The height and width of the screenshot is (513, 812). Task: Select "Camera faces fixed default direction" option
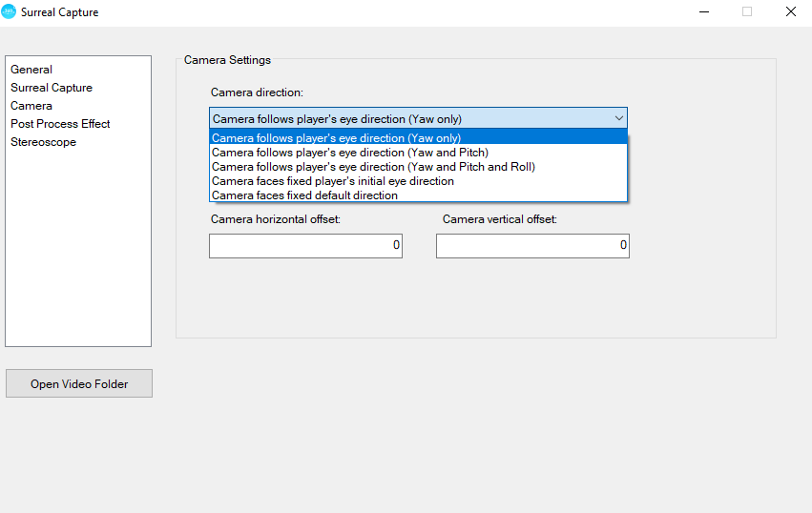point(304,195)
